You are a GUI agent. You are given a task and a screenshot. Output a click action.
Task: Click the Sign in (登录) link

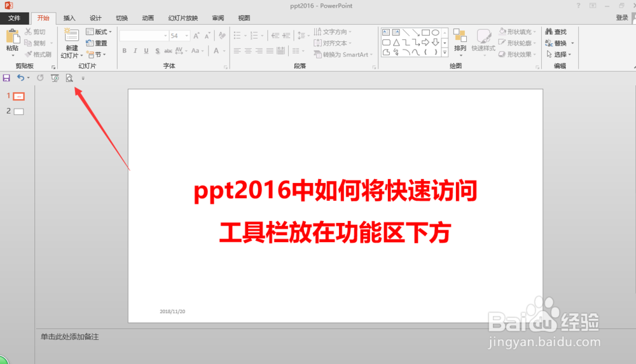coord(622,17)
